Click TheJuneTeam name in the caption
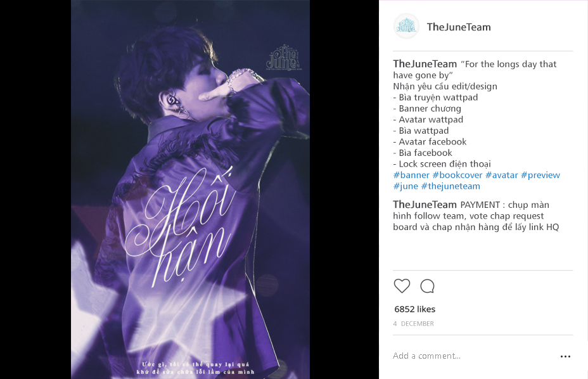The height and width of the screenshot is (379, 588). point(425,64)
